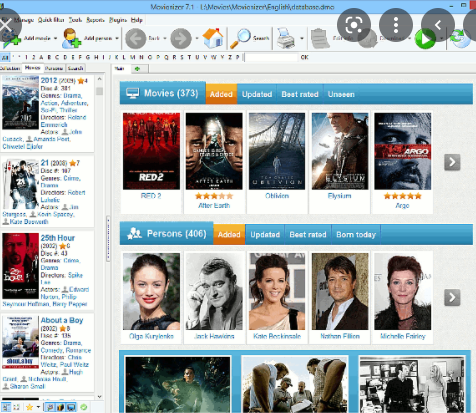This screenshot has width=476, height=413.
Task: Open the Print dropdown arrow
Action: [302, 38]
